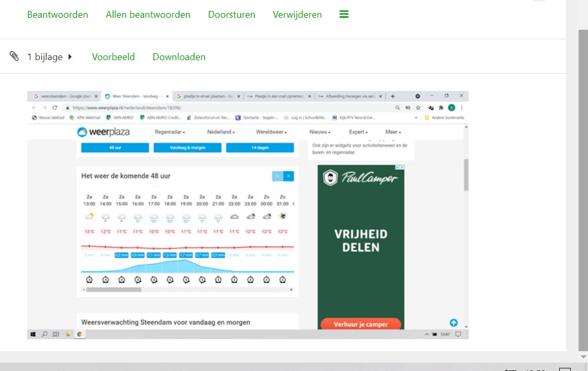This screenshot has height=371, width=588.
Task: Click Allen beantwoorden to reply all
Action: pyautogui.click(x=148, y=14)
